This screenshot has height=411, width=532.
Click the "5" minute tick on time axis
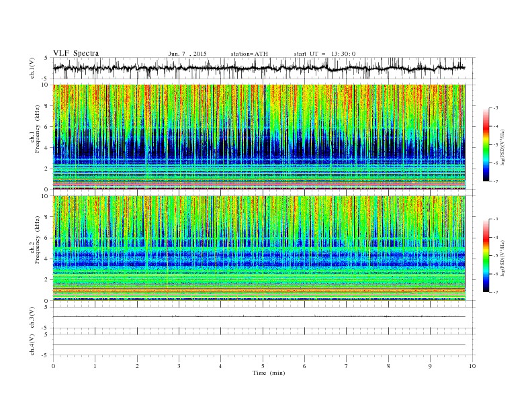263,366
